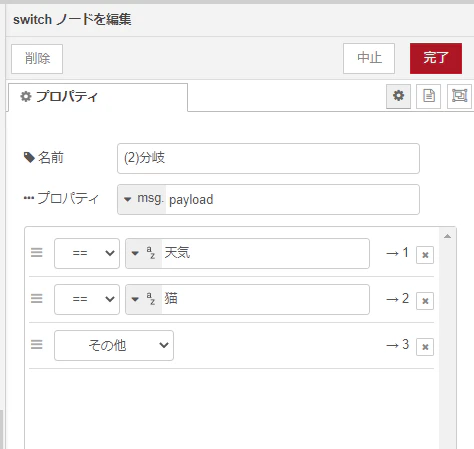This screenshot has height=449, width=474.
Task: Open the == operator dropdown for 猫 rule
Action: pyautogui.click(x=87, y=299)
